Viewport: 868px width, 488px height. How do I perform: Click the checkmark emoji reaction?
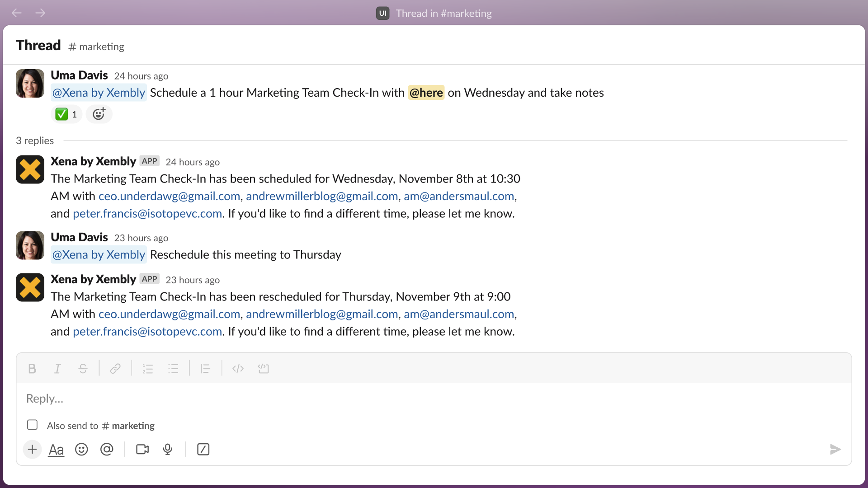(66, 114)
